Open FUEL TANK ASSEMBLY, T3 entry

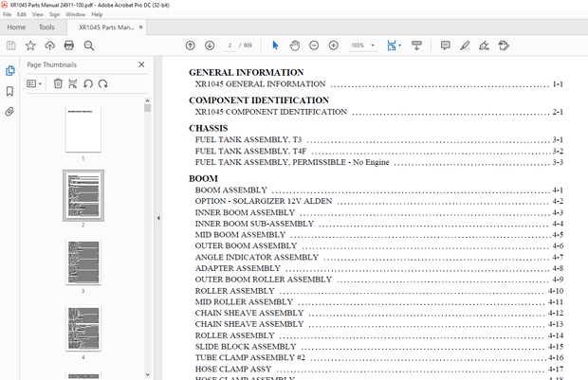(x=378, y=140)
